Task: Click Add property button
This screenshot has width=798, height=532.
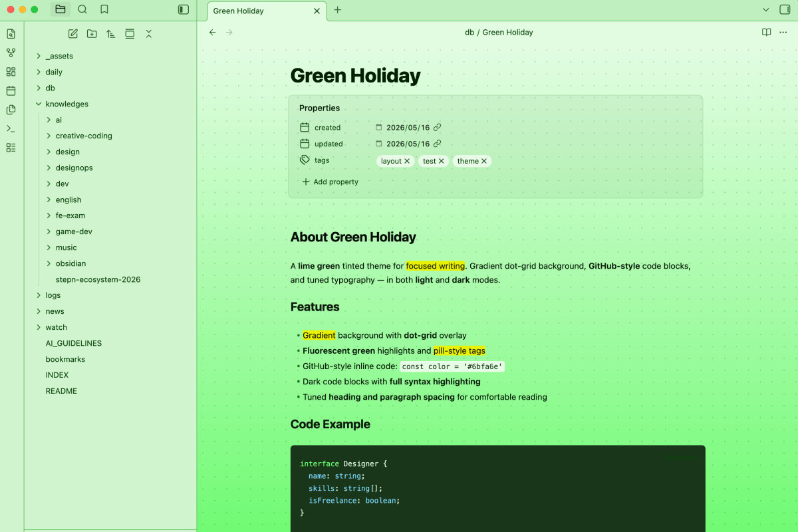Action: 330,182
